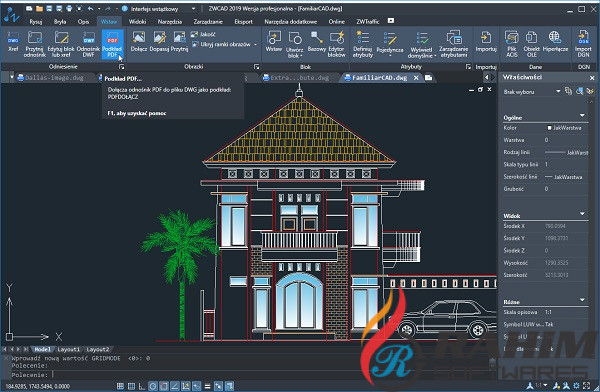The image size is (600, 392).
Task: Click the open folder quick-access icon
Action: point(39,8)
